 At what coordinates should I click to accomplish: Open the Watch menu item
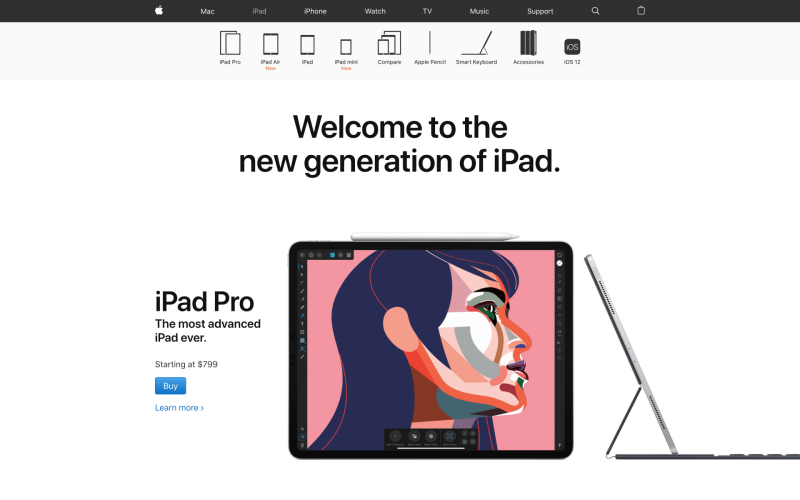coord(375,11)
